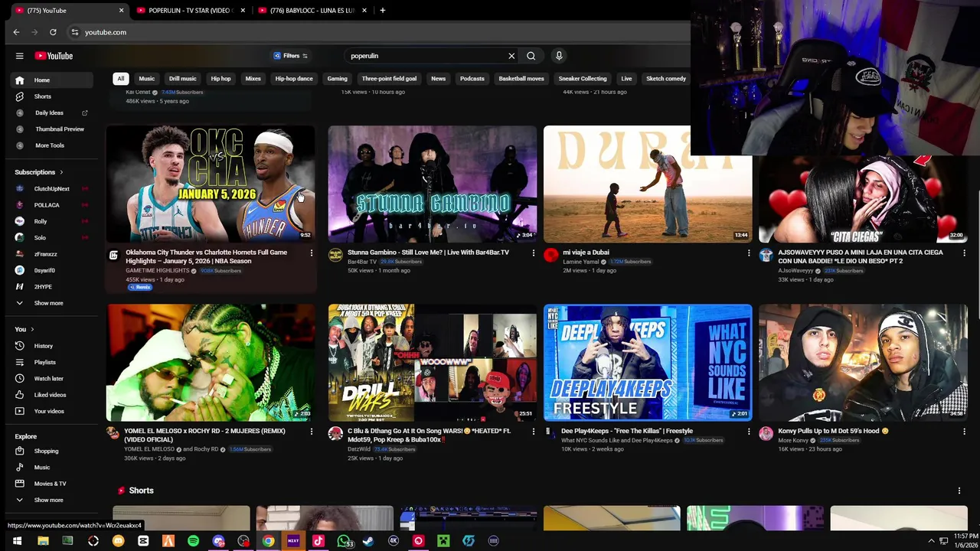Open Shorts in the sidebar

[x=43, y=96]
